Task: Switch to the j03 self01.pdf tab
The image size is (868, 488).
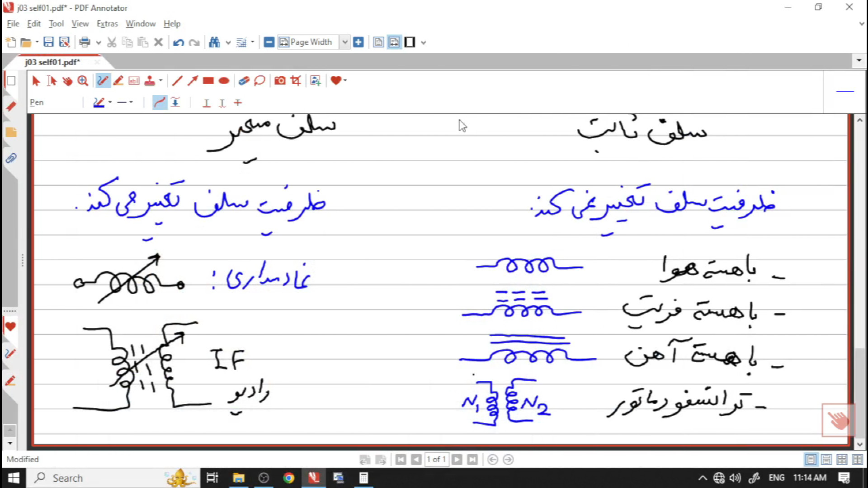Action: [x=52, y=62]
